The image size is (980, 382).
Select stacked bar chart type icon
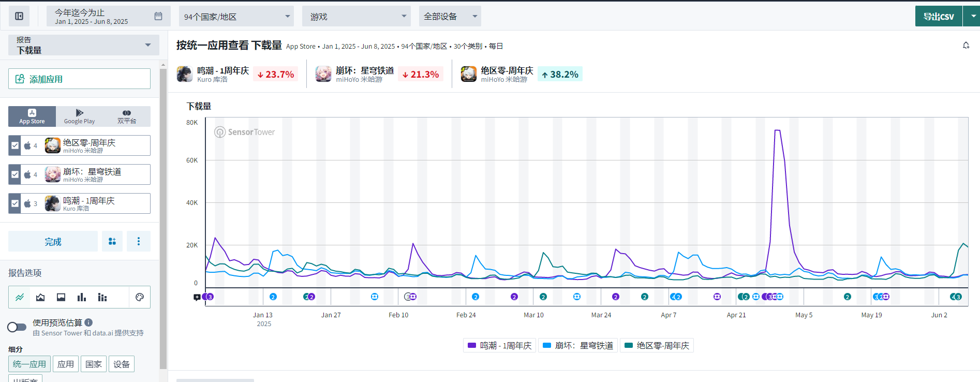102,297
